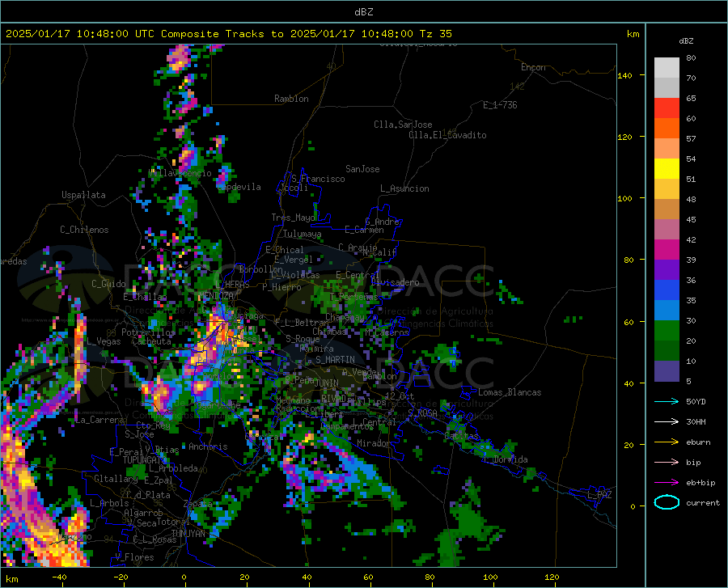Click the Clla.SanJose label
The width and height of the screenshot is (728, 588).
(403, 125)
